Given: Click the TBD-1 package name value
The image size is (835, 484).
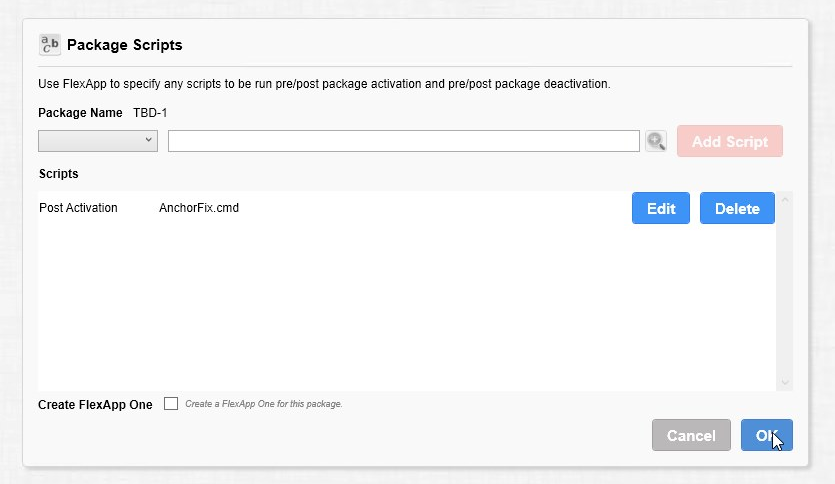Looking at the screenshot, I should click(x=150, y=113).
